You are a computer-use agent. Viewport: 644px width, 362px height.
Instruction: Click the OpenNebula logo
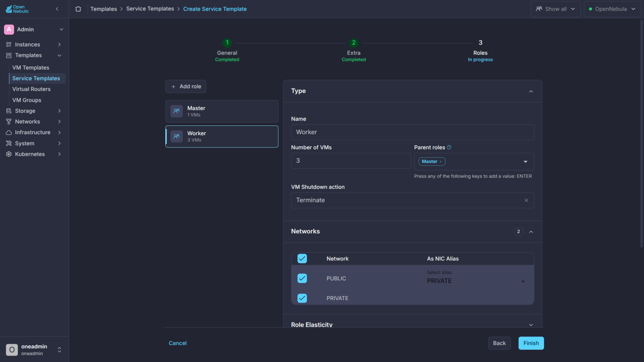click(17, 9)
